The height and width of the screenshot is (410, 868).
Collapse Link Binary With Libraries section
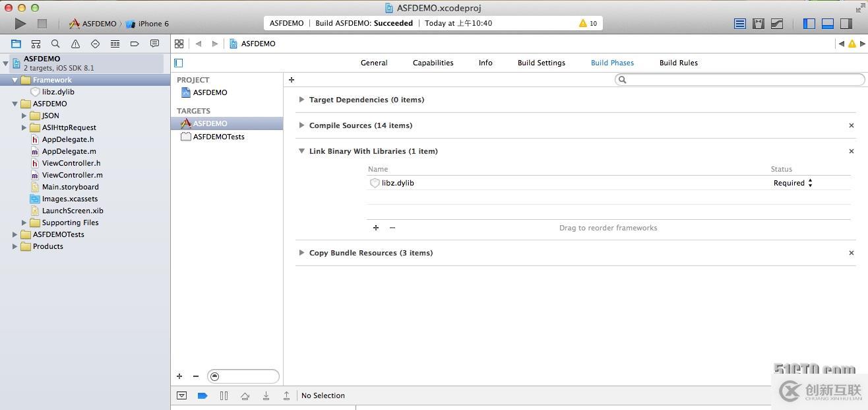[x=301, y=151]
